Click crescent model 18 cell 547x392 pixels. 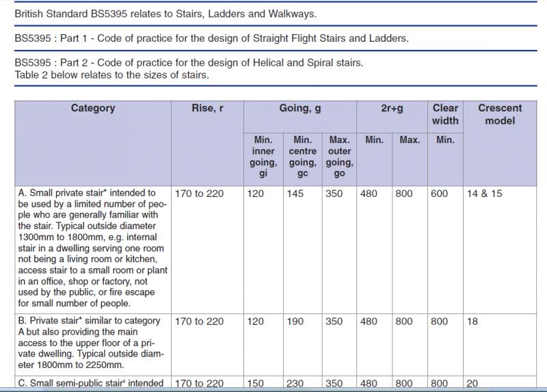[x=472, y=322]
